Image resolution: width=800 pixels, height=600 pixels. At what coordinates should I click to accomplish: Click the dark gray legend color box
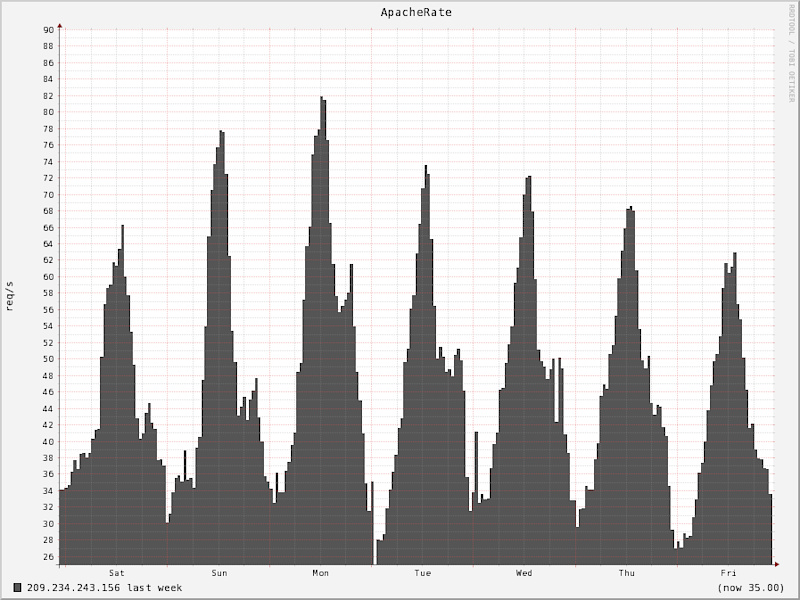pos(18,588)
